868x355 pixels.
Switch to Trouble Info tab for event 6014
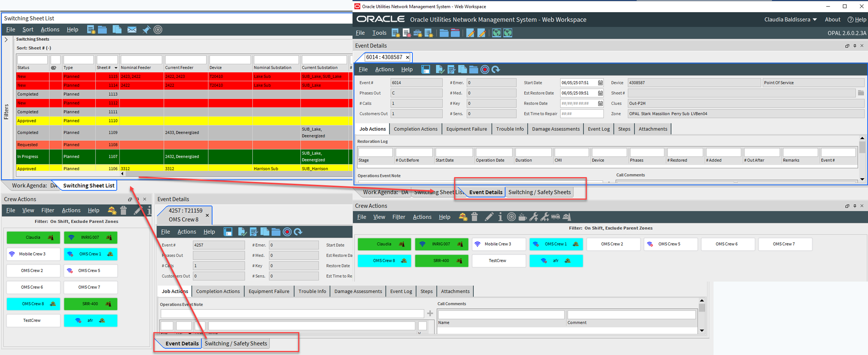click(510, 129)
